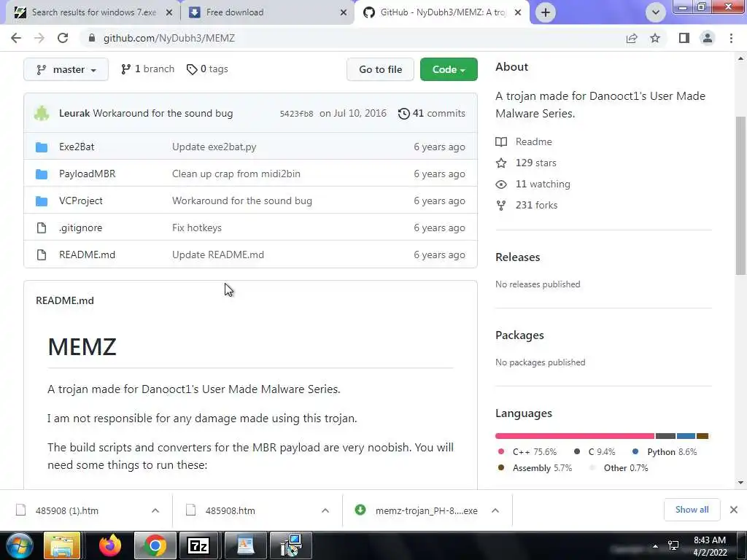
Task: Click the blue Python language bar segment
Action: (686, 436)
